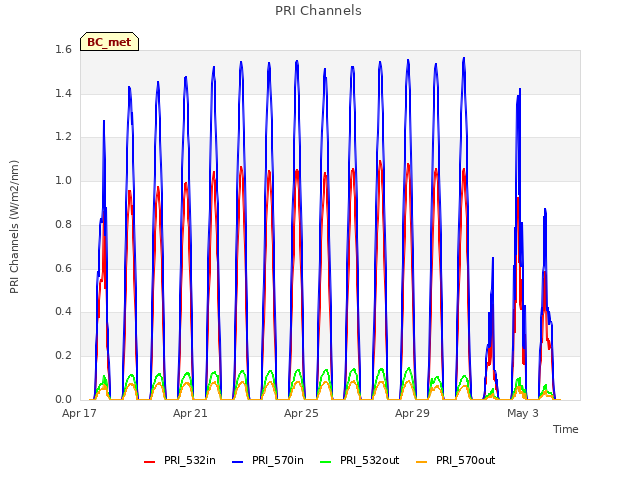Click the 1.6 y-axis tick label
This screenshot has height=480, width=640.
coord(63,50)
